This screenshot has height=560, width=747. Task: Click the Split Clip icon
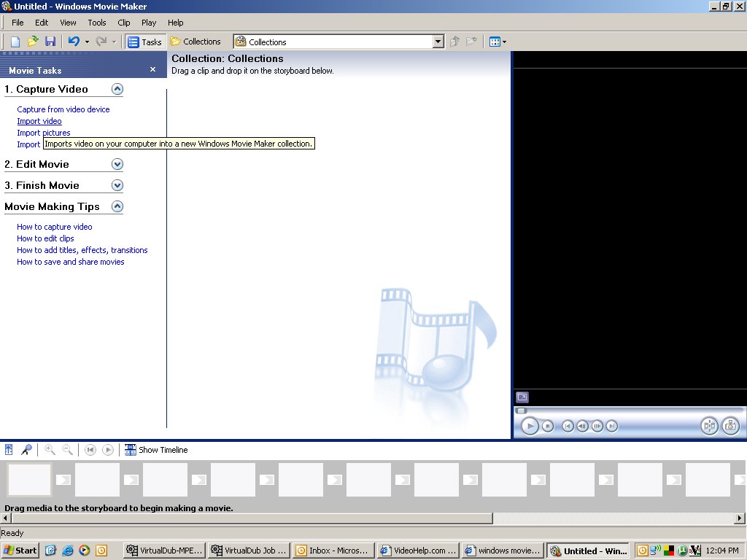coord(709,426)
